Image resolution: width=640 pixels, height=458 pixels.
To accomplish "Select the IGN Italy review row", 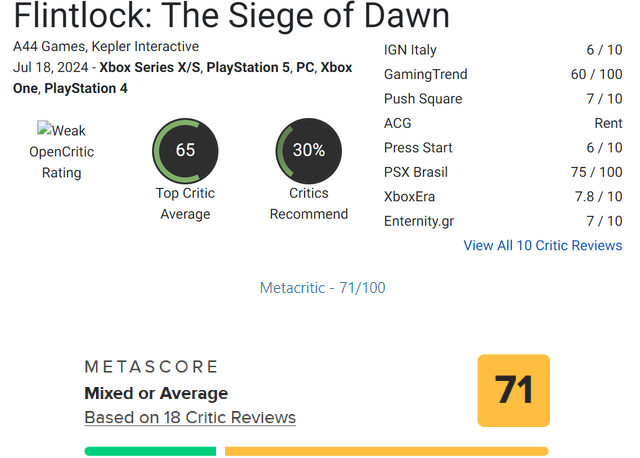I will (503, 50).
